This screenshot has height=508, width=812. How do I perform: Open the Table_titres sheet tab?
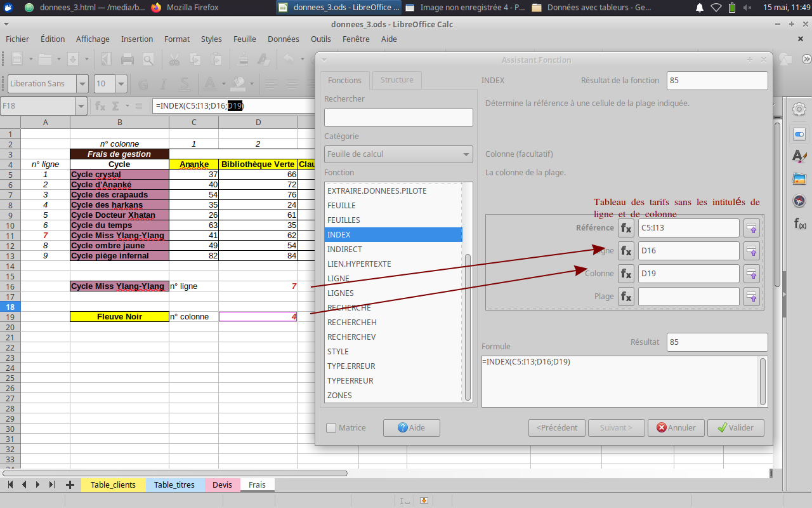pos(174,485)
